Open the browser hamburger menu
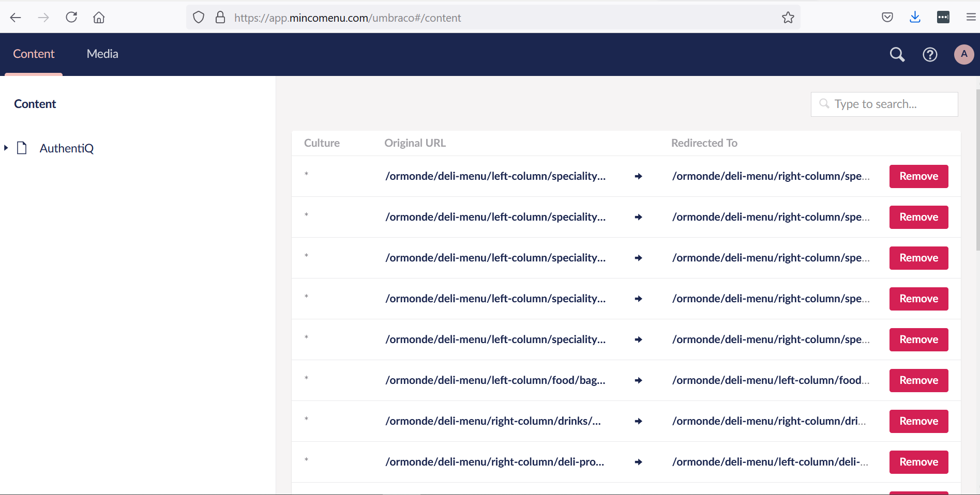980x495 pixels. pos(971,18)
